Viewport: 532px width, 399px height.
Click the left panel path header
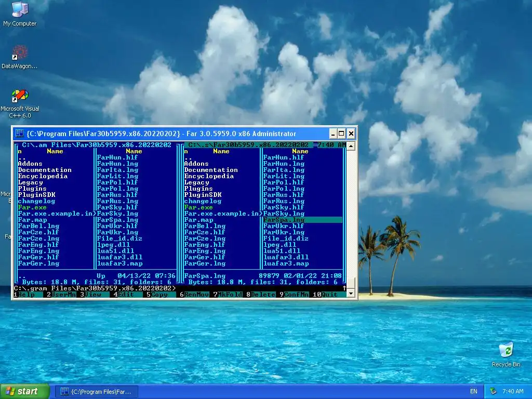[x=96, y=145]
